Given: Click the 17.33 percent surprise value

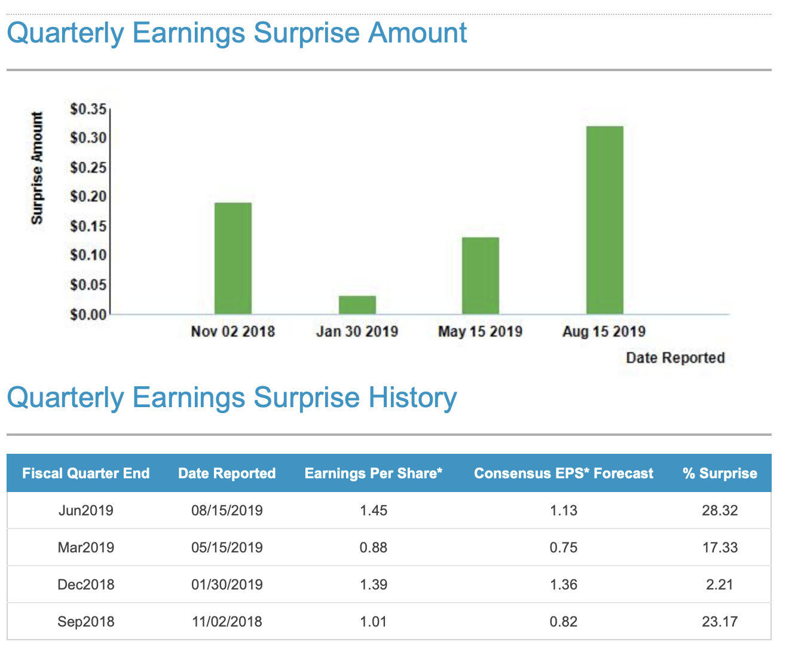Looking at the screenshot, I should pos(720,548).
